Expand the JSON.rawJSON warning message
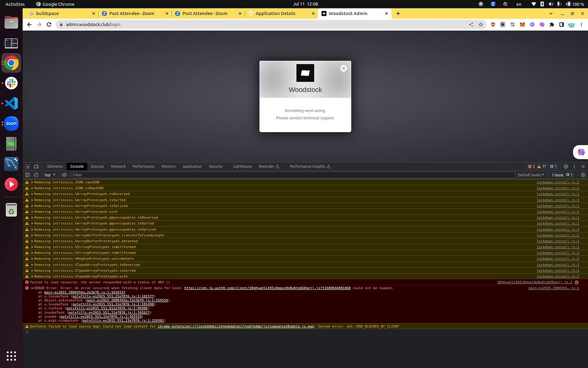The image size is (588, 368). pos(32,182)
